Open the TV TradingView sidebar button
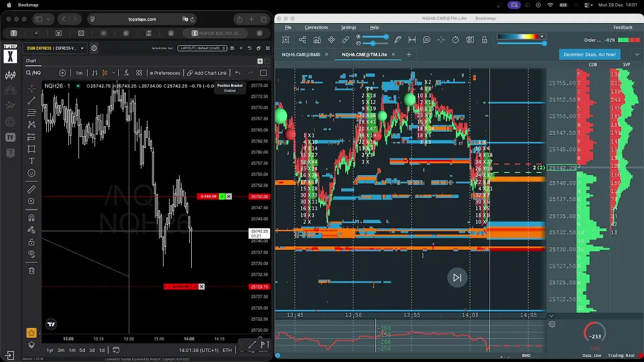 click(x=10, y=137)
